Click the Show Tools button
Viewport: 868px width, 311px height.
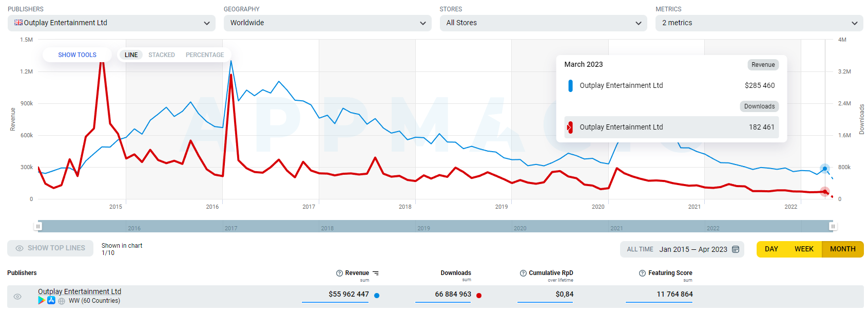[x=77, y=55]
